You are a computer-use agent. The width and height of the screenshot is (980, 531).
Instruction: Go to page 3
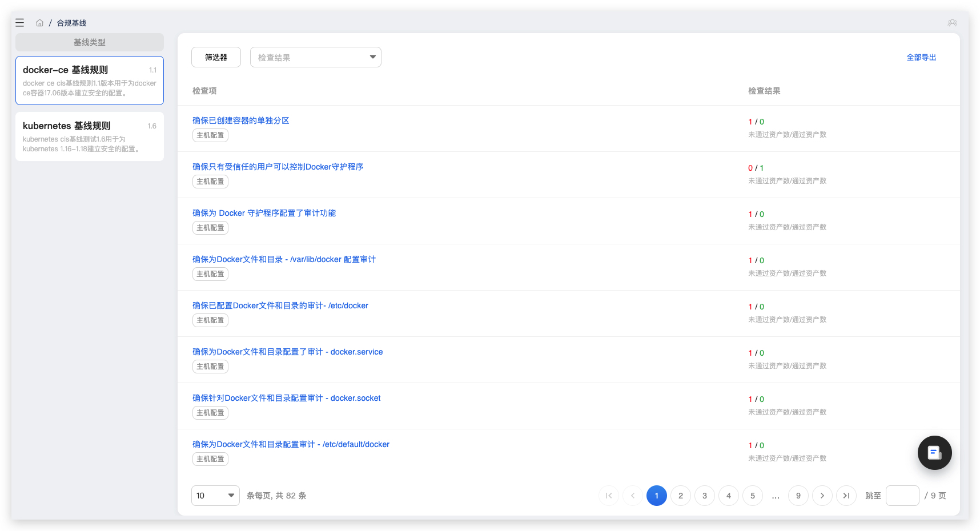pos(705,496)
